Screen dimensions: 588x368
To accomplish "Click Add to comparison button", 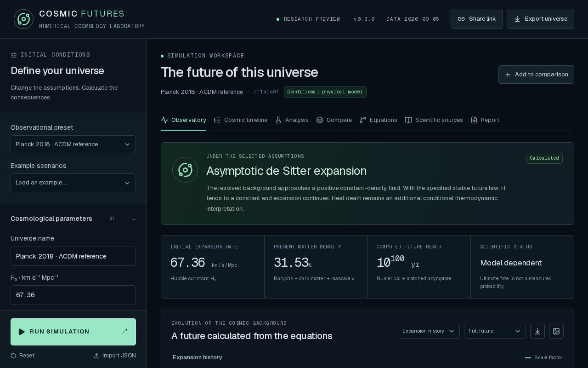I will pos(536,75).
